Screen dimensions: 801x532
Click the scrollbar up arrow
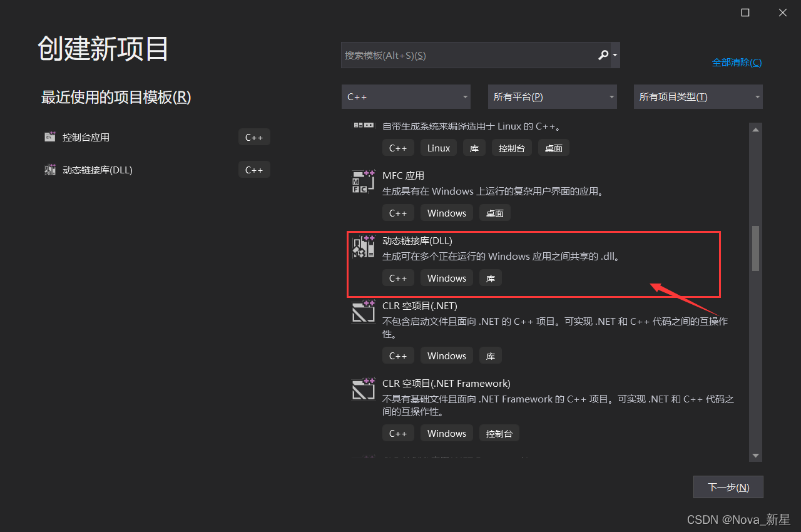[755, 130]
